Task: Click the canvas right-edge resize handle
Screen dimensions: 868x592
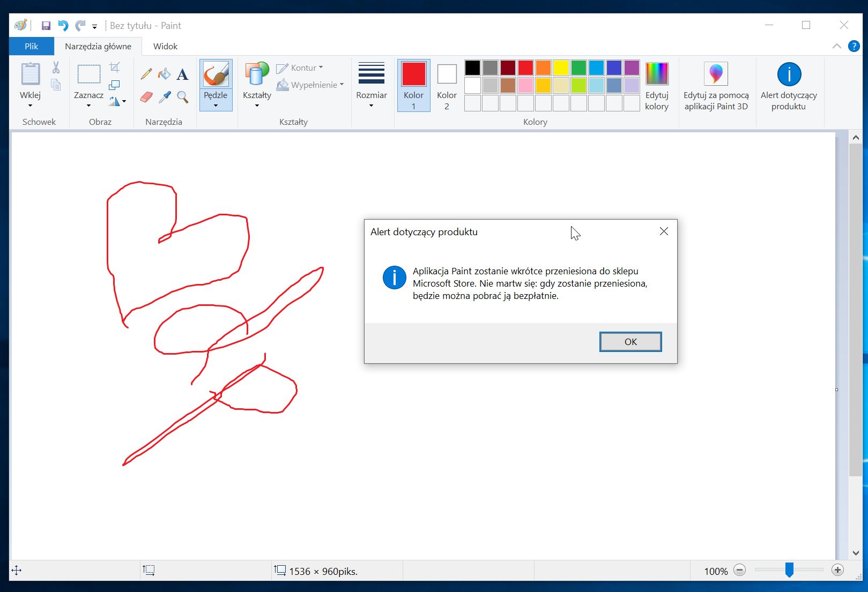Action: click(x=837, y=389)
